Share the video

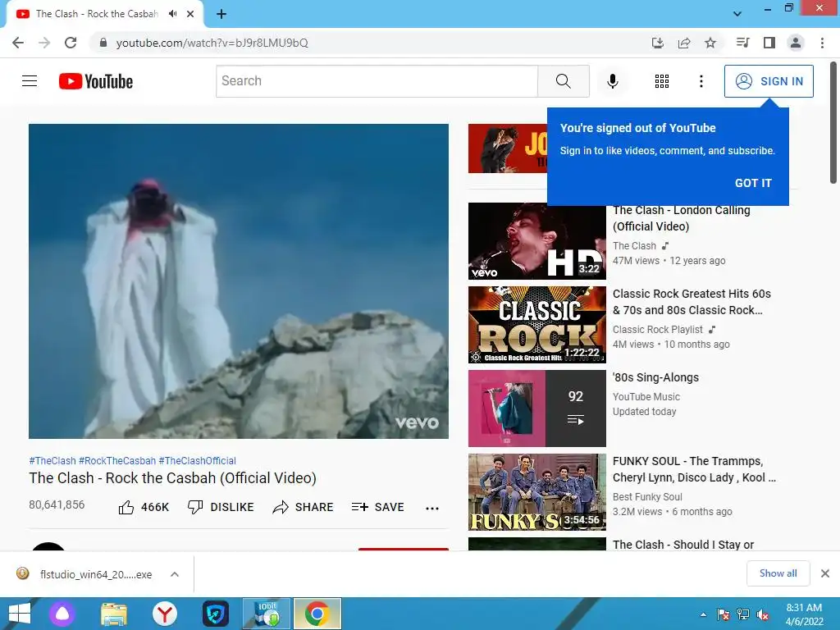(x=303, y=507)
